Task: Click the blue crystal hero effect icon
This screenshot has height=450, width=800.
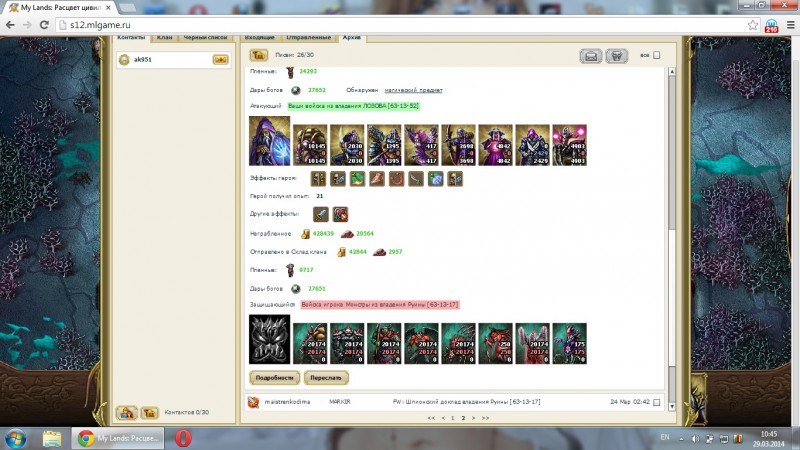Action: coord(435,179)
